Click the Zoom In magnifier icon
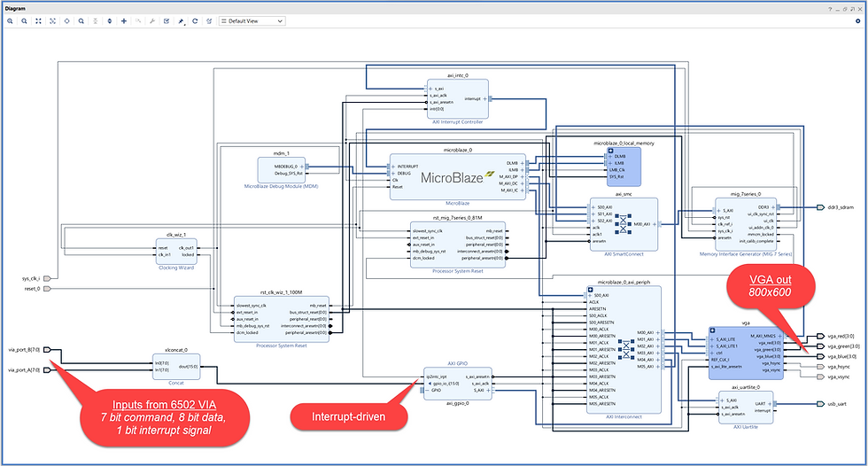This screenshot has width=868, height=466. [10, 21]
